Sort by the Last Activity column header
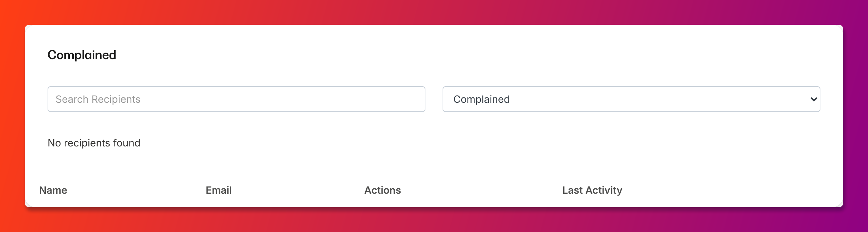This screenshot has height=232, width=868. pos(592,190)
